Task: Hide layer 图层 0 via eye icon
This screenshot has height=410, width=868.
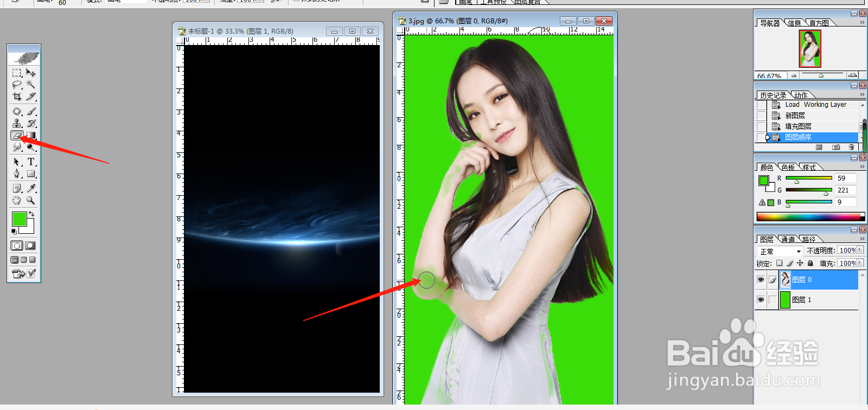Action: (x=761, y=280)
